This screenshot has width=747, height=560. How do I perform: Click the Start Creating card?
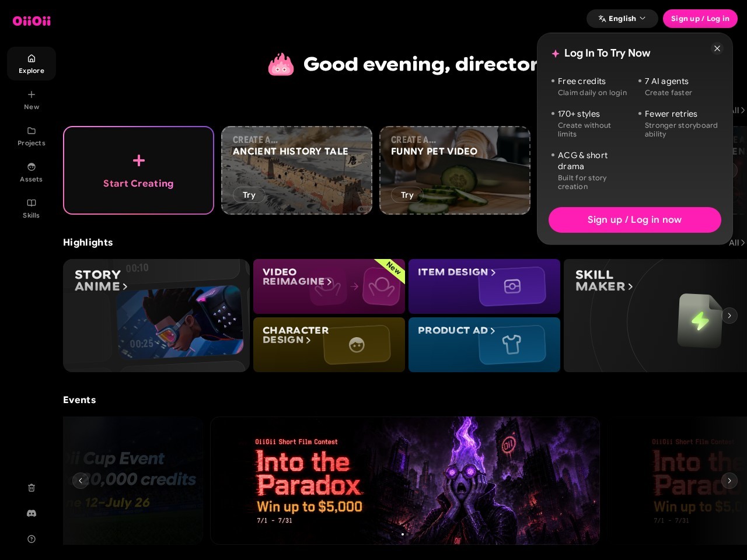(x=138, y=170)
